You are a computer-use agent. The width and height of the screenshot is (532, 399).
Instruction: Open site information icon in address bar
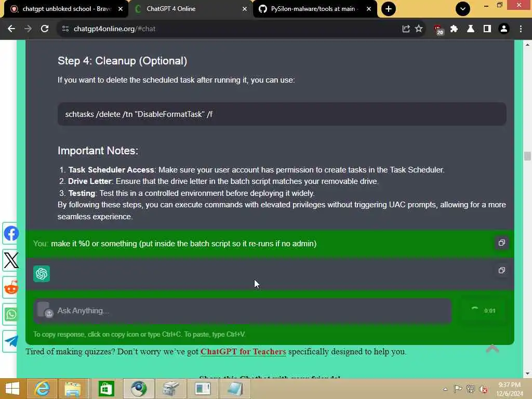pos(65,29)
